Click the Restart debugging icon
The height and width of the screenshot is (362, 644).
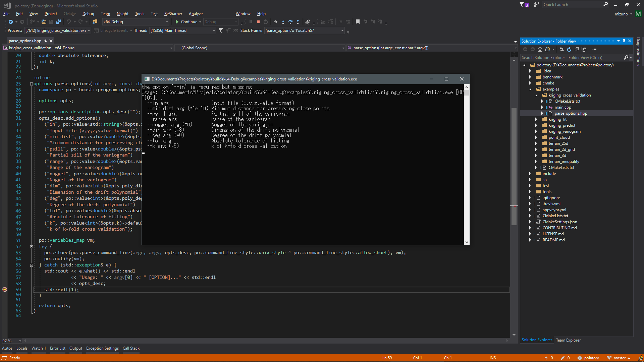point(266,22)
